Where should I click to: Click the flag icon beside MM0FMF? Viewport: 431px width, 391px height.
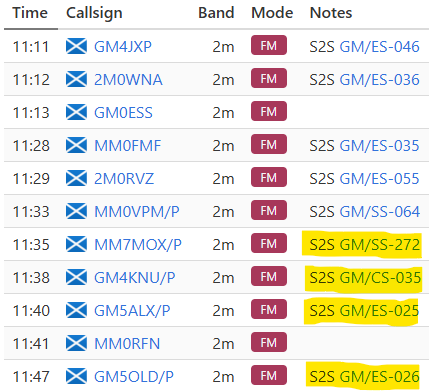pyautogui.click(x=76, y=145)
